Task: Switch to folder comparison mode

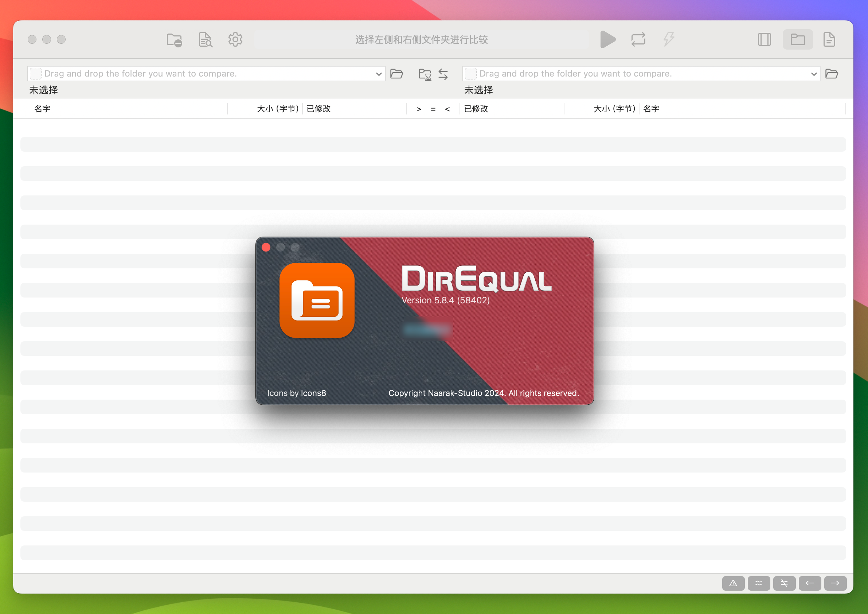Action: [x=798, y=39]
